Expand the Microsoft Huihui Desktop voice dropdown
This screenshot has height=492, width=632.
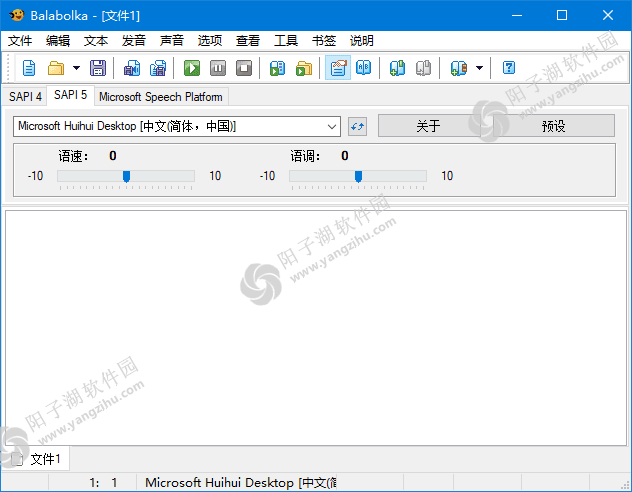tap(332, 127)
